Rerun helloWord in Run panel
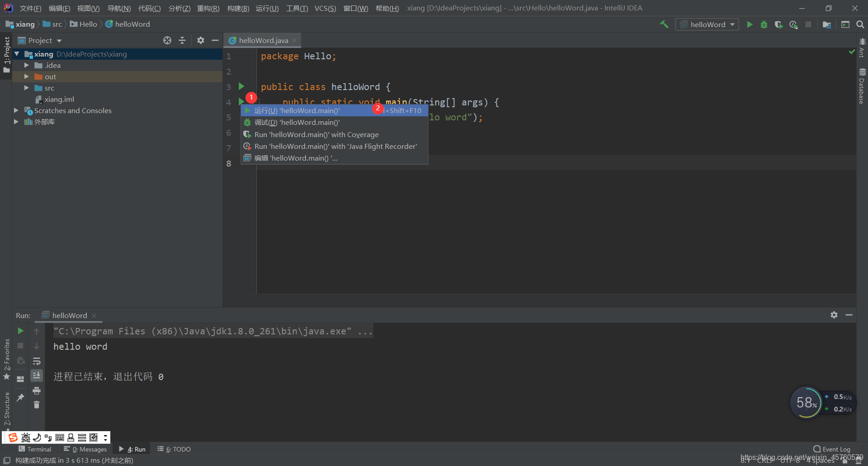 click(20, 331)
